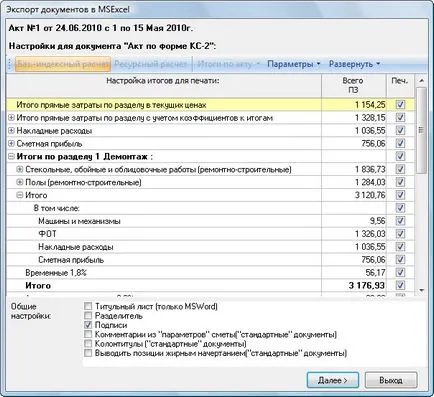This screenshot has width=434, height=397.
Task: Select Ресурсный расчет toolbar button
Action: [151, 64]
